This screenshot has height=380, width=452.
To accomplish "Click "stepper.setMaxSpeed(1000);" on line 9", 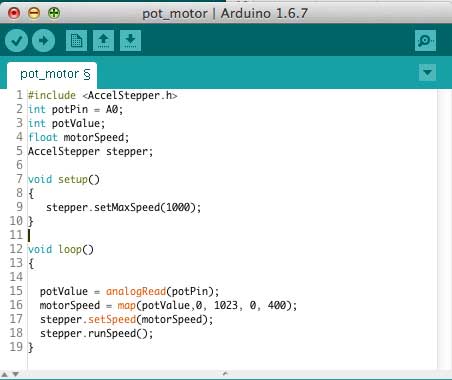I will pyautogui.click(x=124, y=207).
